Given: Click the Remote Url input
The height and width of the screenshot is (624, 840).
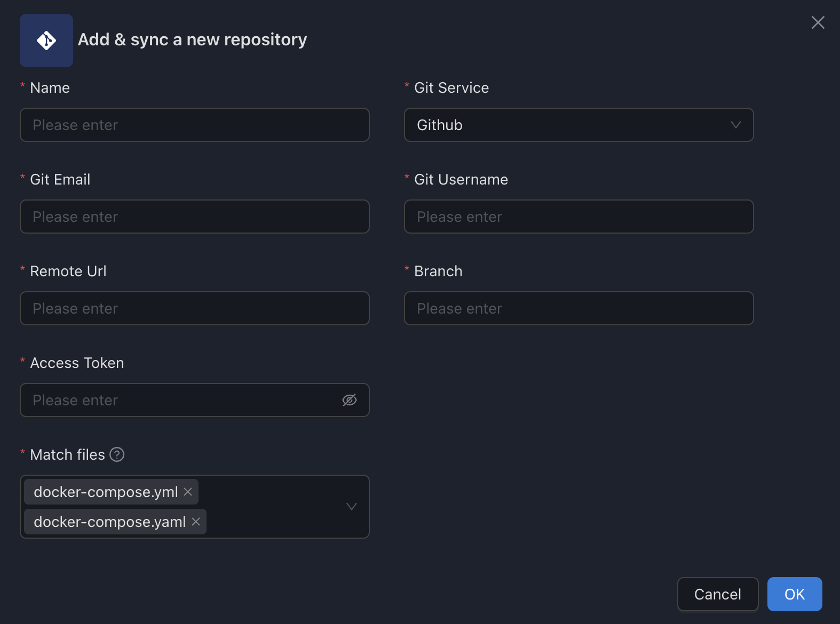Looking at the screenshot, I should (x=194, y=308).
